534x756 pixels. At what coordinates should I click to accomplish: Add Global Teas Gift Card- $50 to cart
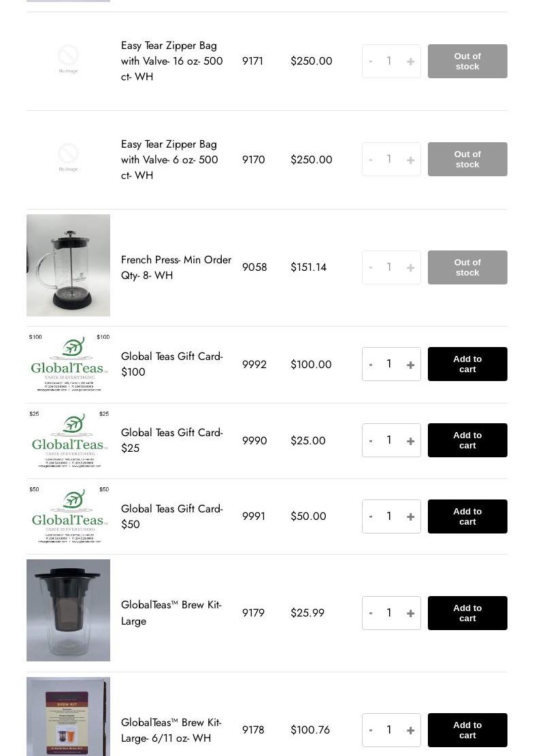coord(467,516)
